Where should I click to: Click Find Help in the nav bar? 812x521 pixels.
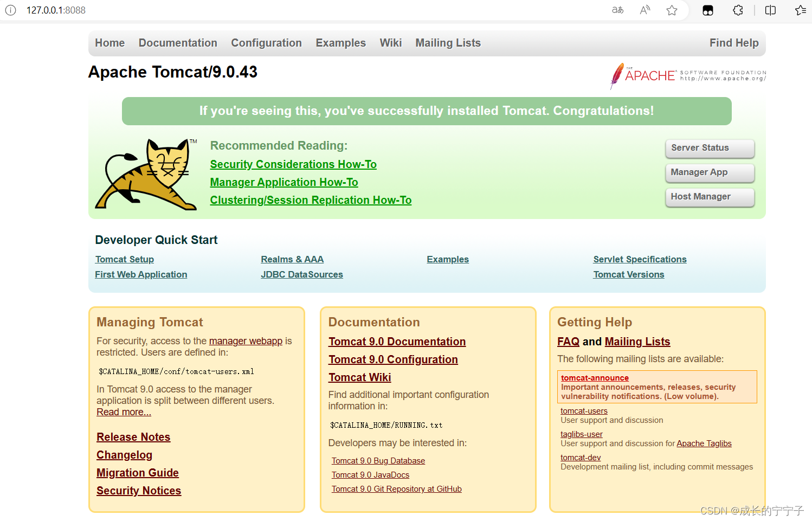[x=734, y=43]
